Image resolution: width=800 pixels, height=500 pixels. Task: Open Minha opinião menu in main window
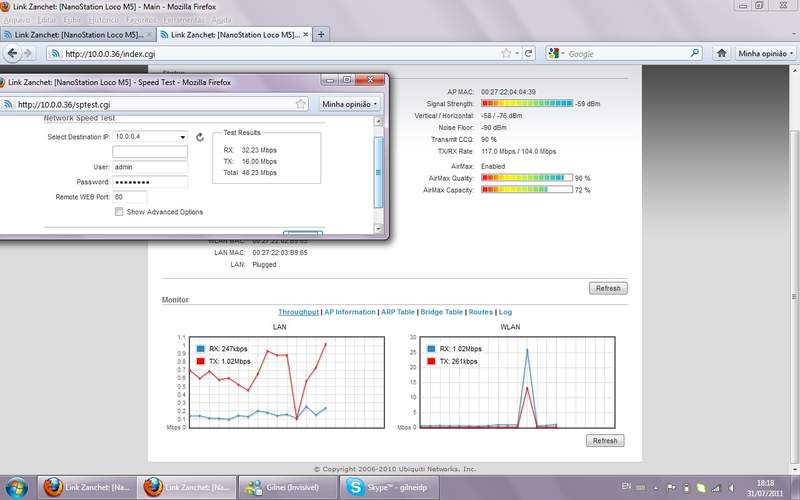point(765,53)
